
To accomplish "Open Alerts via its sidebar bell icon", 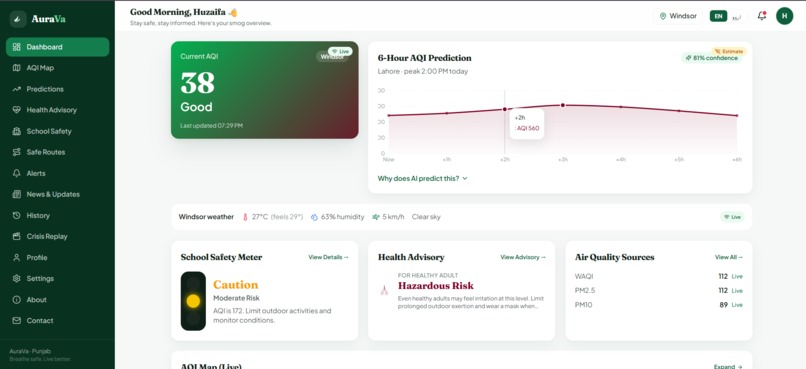I will [16, 173].
